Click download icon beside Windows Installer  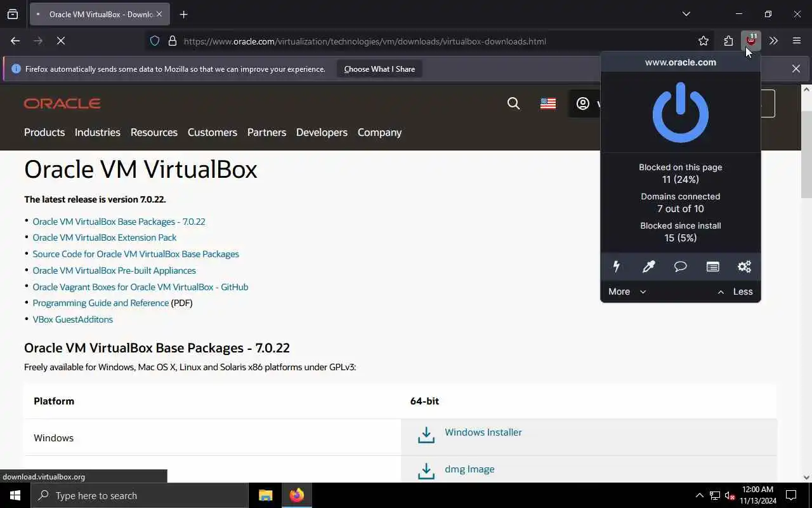pyautogui.click(x=426, y=435)
